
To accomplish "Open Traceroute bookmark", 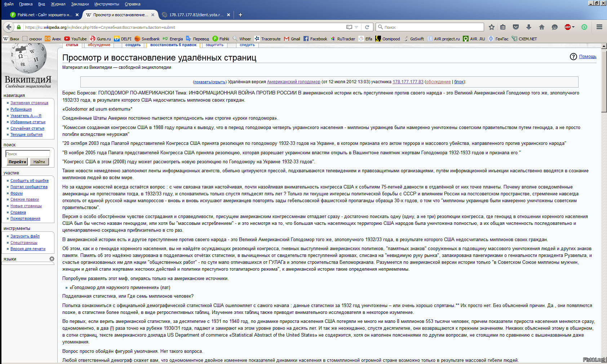I will click(267, 39).
